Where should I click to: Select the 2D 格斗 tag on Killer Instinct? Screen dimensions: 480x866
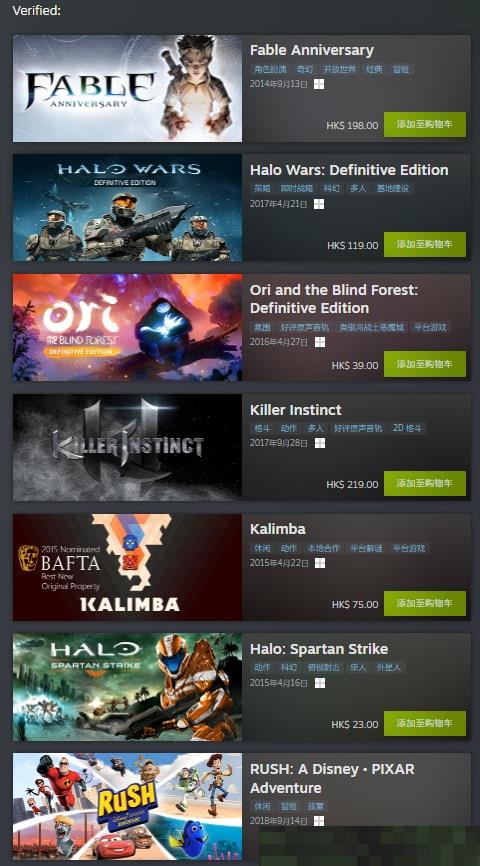407,428
